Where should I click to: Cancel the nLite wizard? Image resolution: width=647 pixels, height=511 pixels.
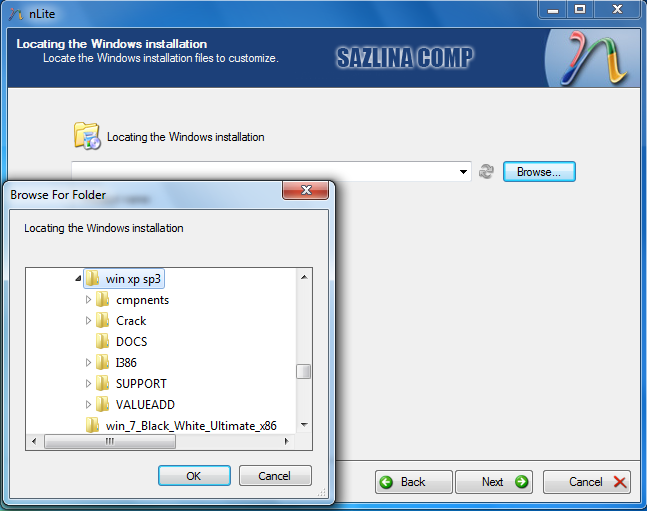pyautogui.click(x=587, y=482)
